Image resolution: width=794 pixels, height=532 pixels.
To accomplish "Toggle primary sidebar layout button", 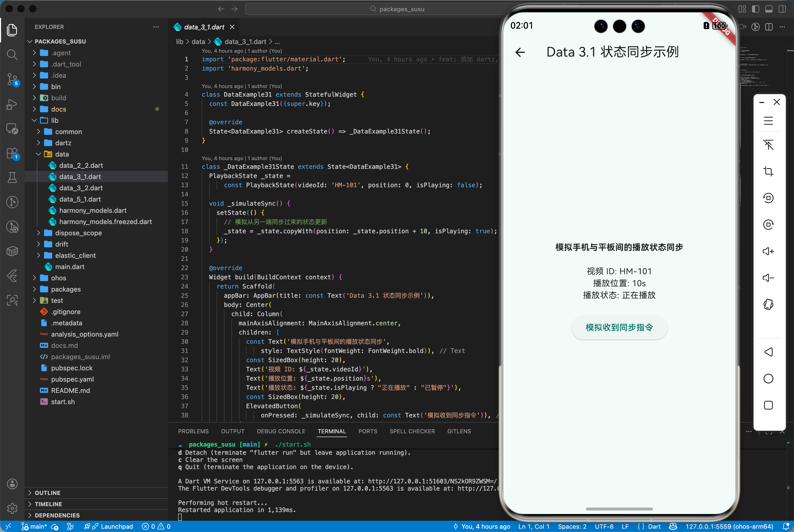I will (x=756, y=9).
